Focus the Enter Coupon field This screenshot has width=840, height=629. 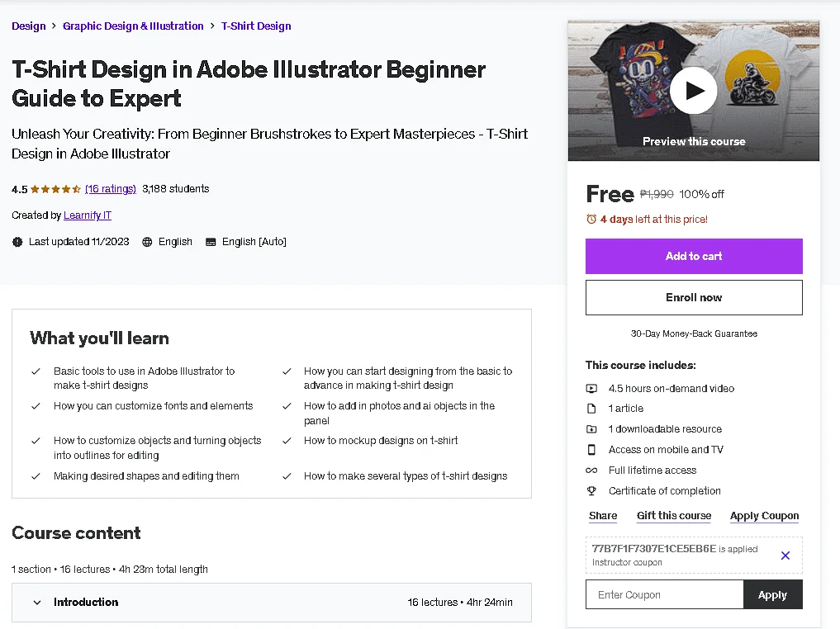coord(664,594)
